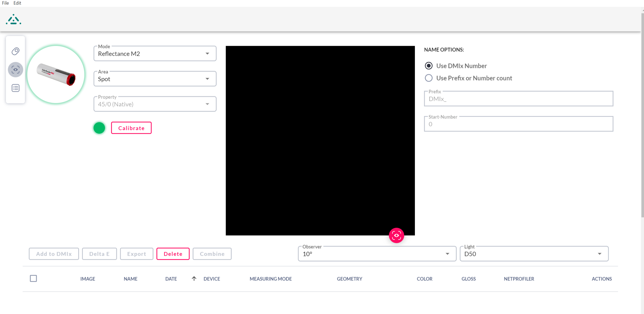Click the GLOSS column header
This screenshot has height=314, width=644.
pos(469,279)
